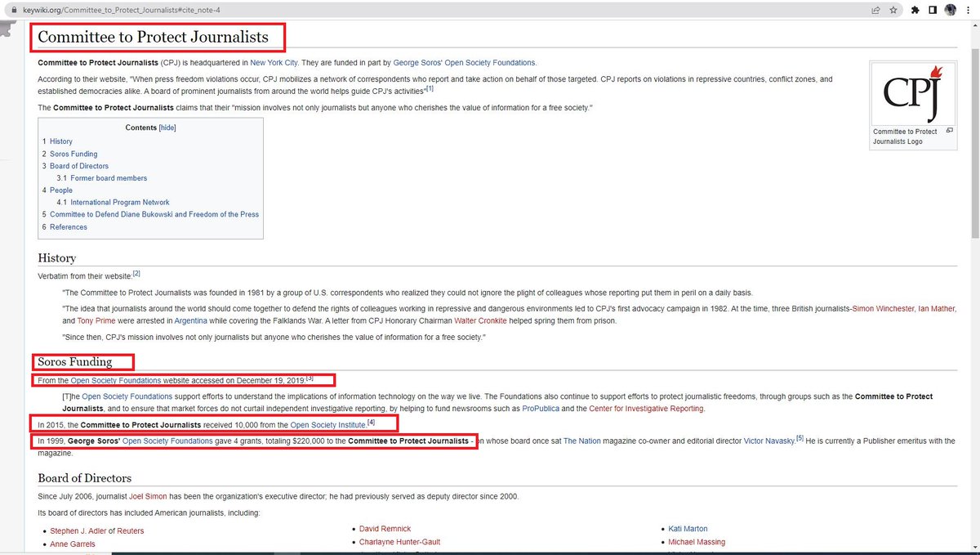The width and height of the screenshot is (980, 555).
Task: Click the Board of Directors section heading
Action: (85, 478)
